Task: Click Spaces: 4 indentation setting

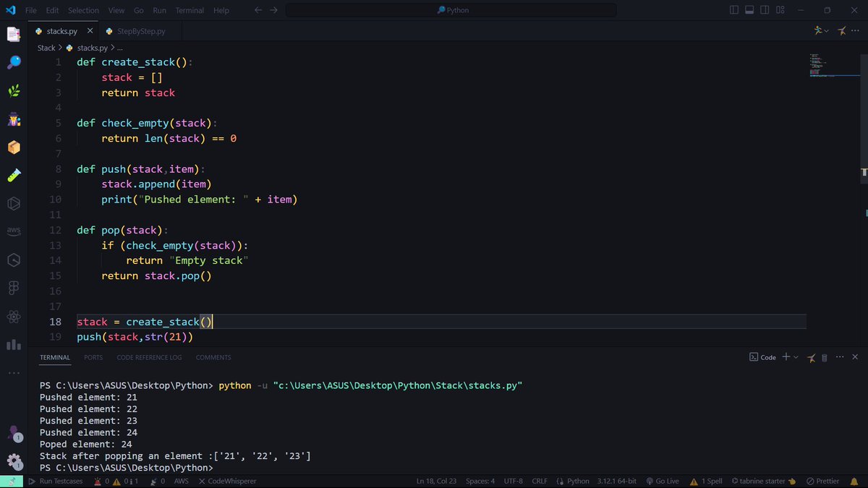Action: tap(480, 481)
